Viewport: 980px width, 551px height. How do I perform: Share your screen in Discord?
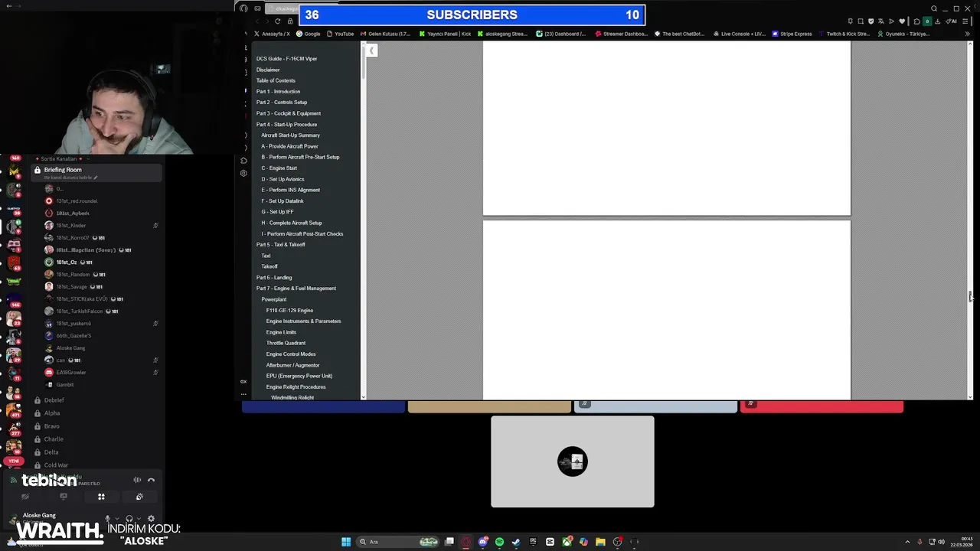64,497
